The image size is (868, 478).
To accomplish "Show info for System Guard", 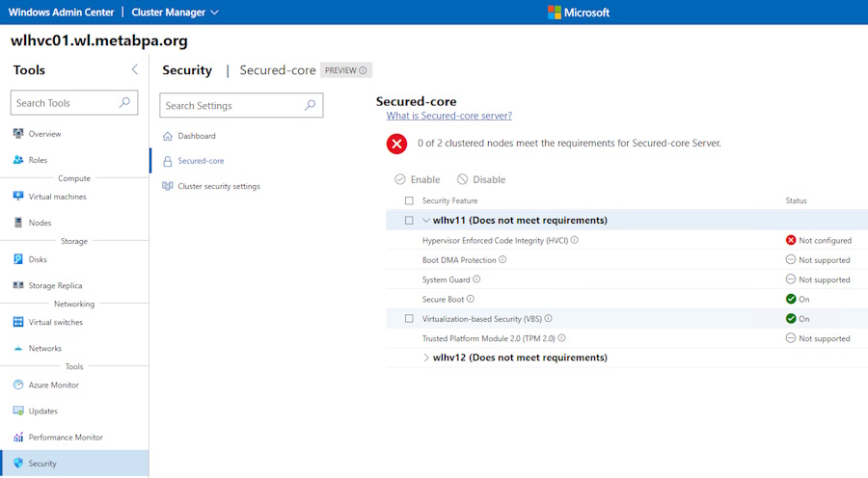I will tap(476, 279).
